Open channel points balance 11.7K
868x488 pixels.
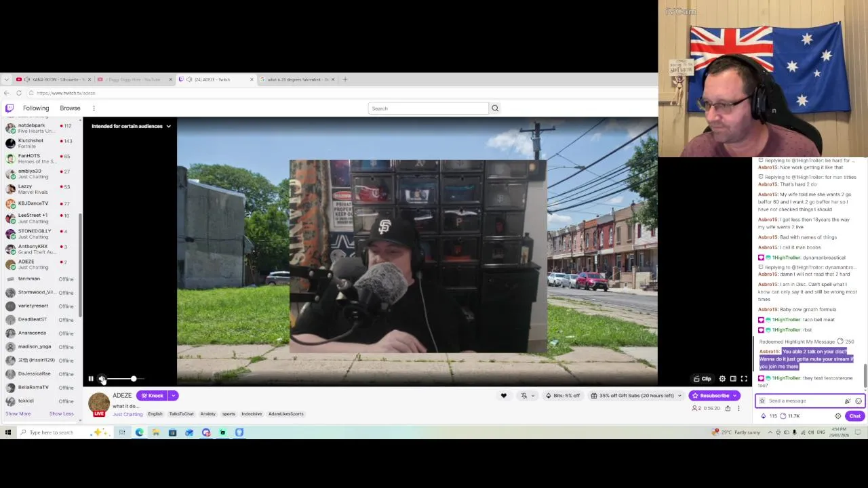click(x=791, y=416)
